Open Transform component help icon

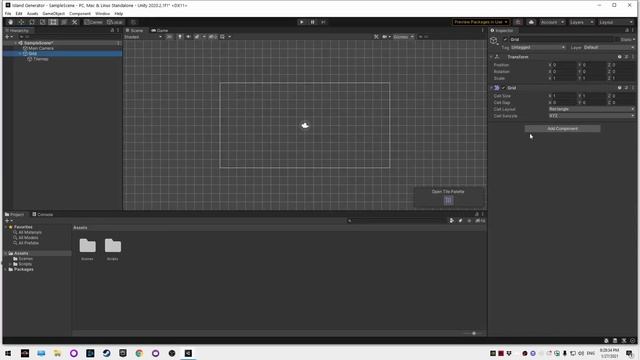point(620,57)
